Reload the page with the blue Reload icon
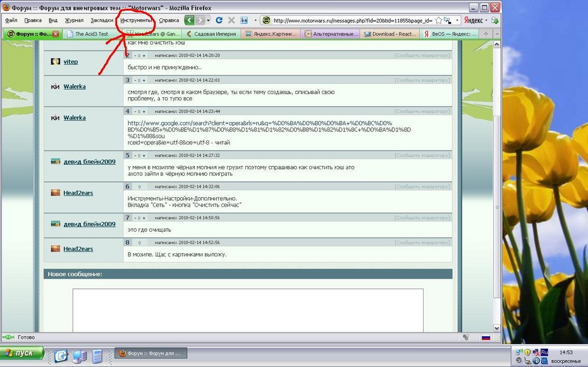The height and width of the screenshot is (367, 588). pos(219,20)
